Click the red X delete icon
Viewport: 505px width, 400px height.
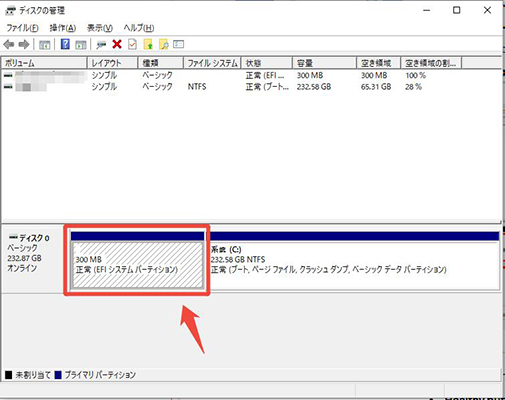(x=117, y=44)
